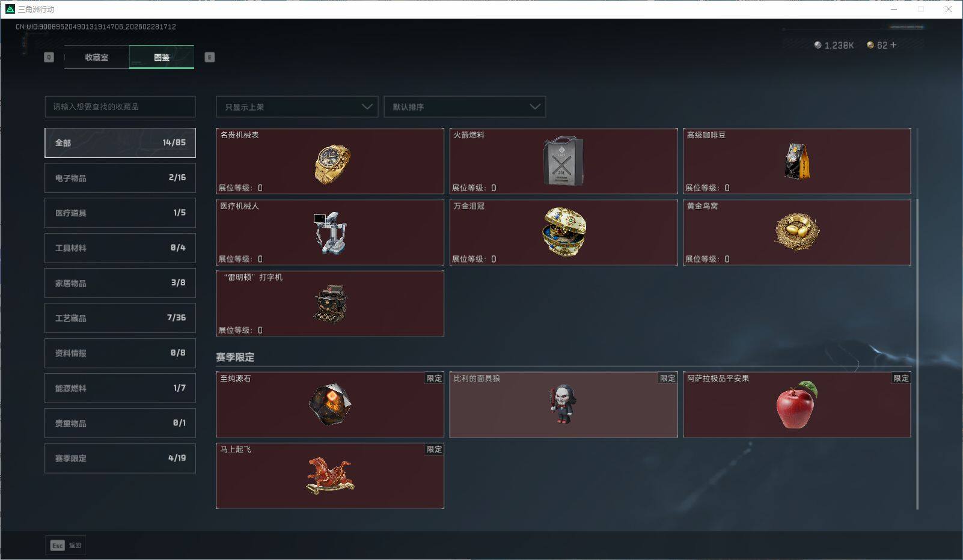Screen dimensions: 963x560
Task: Switch to the 收藏室 tab
Action: click(97, 57)
